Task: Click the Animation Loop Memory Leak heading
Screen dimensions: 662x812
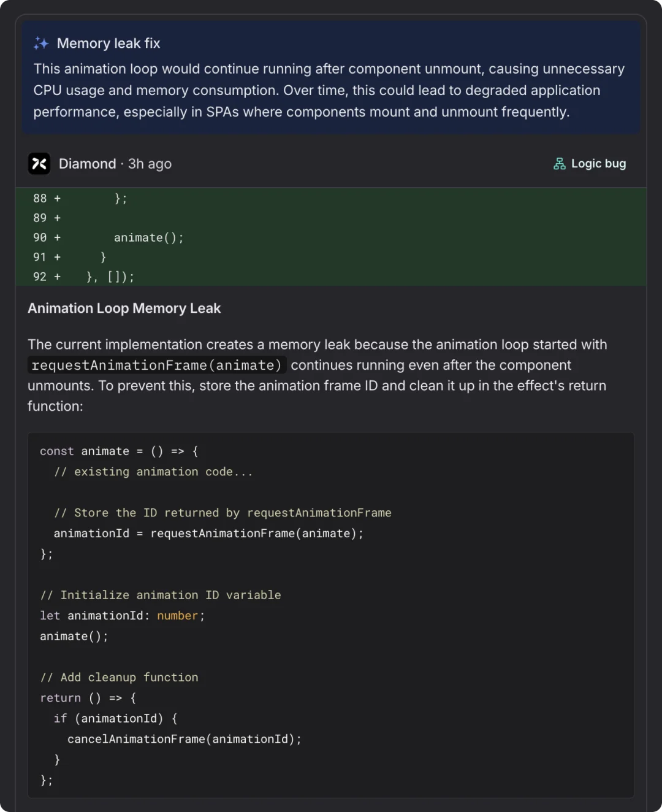Action: pos(124,308)
